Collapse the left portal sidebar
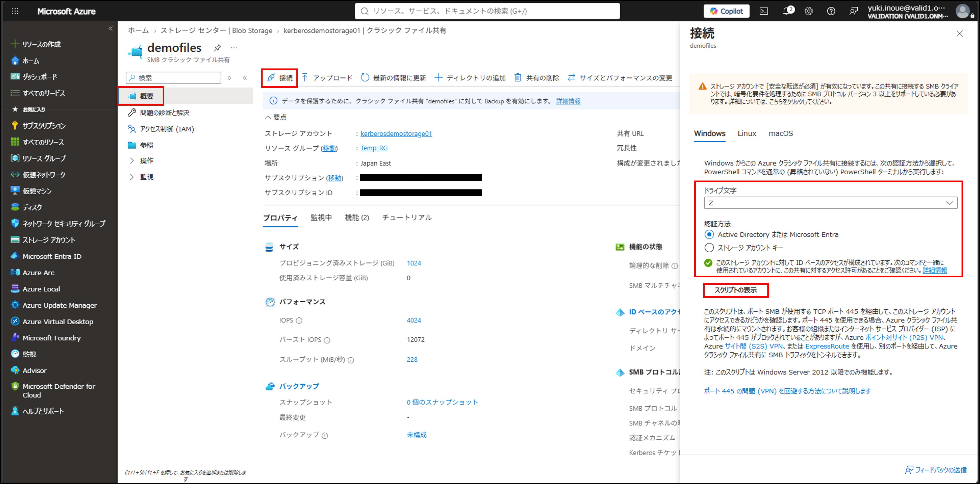980x484 pixels. pyautogui.click(x=111, y=28)
